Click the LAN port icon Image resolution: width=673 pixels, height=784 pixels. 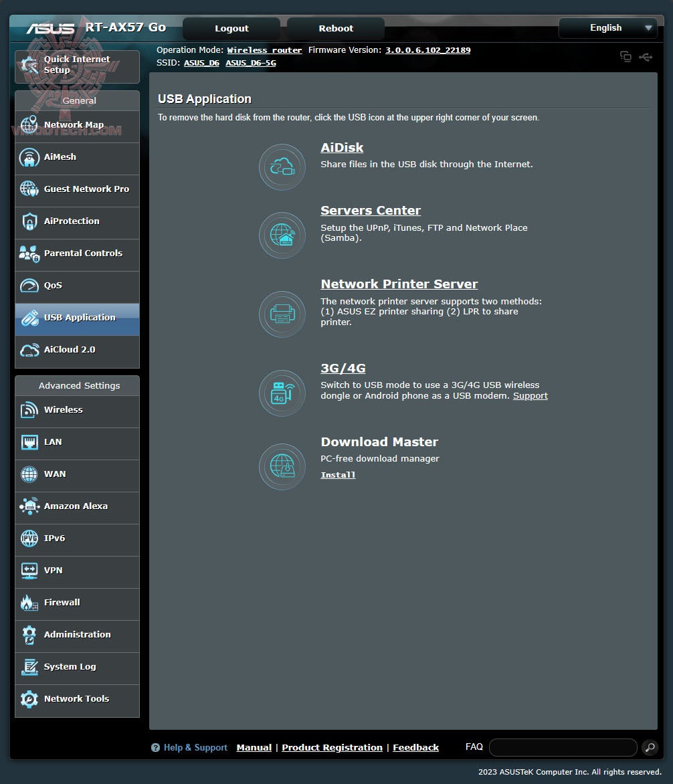pos(29,442)
